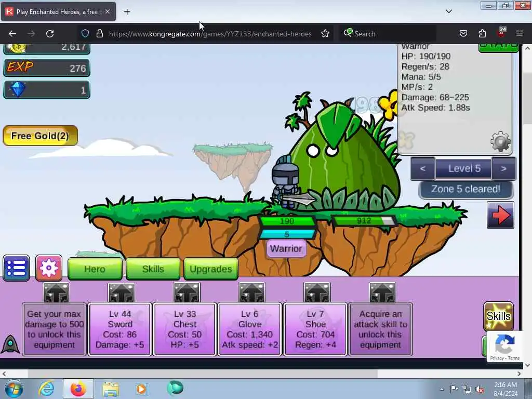Open File Explorer from taskbar

(x=111, y=389)
